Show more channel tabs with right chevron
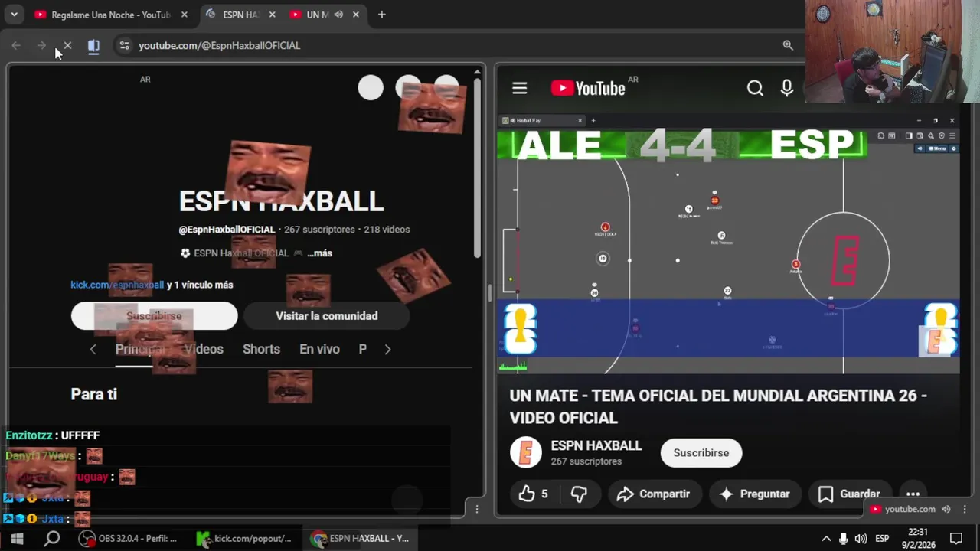This screenshot has width=980, height=551. click(x=387, y=349)
